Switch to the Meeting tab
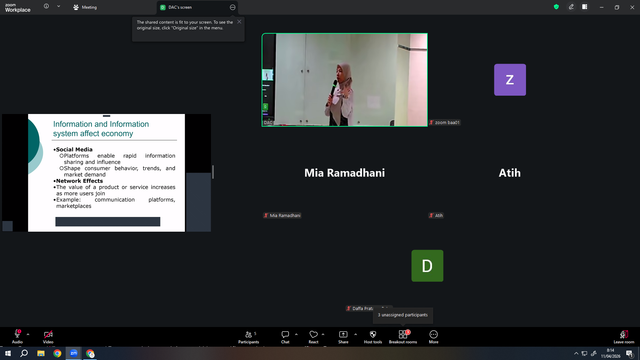Screen dimensions: 640x360 (x=85, y=7)
